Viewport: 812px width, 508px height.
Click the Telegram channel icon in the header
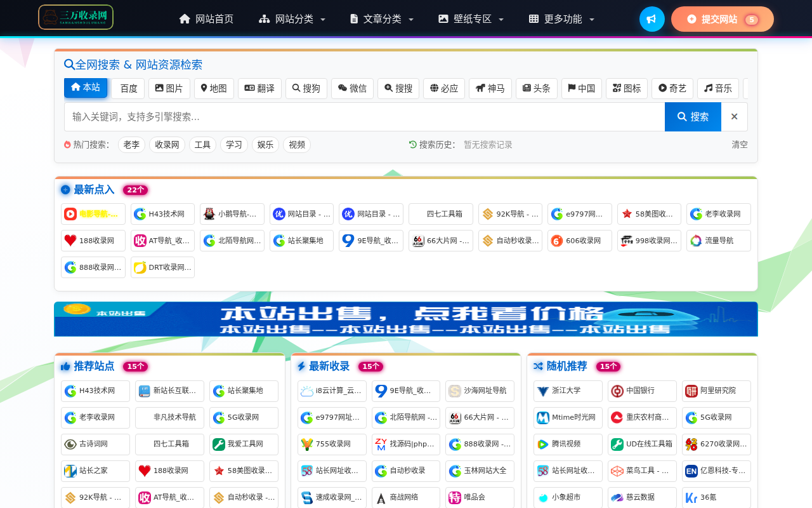pos(652,18)
